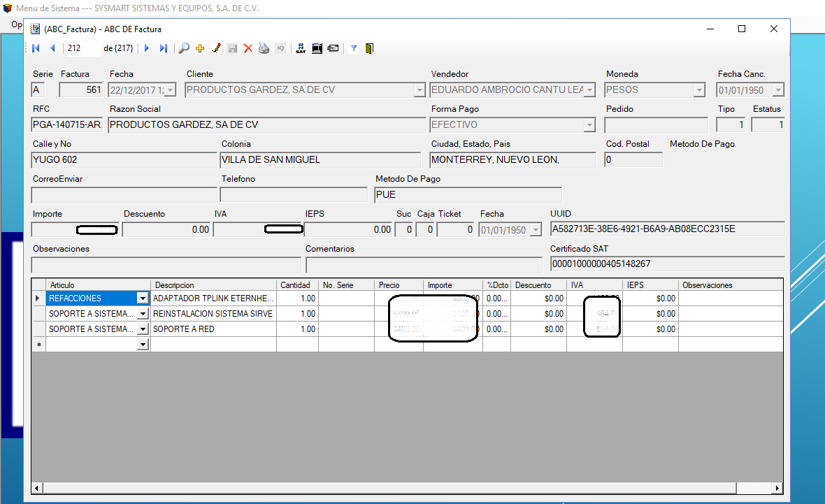825x504 pixels.
Task: Click the Comentarios text field
Action: tap(424, 265)
